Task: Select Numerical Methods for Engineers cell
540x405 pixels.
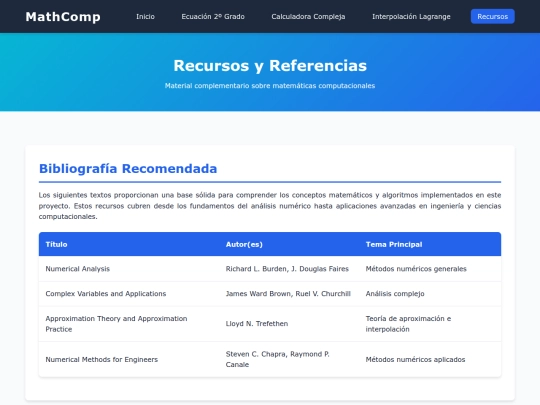Action: coord(129,359)
